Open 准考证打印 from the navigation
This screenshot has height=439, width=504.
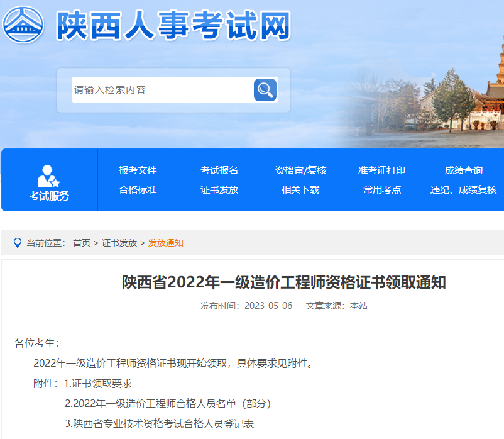(x=381, y=170)
